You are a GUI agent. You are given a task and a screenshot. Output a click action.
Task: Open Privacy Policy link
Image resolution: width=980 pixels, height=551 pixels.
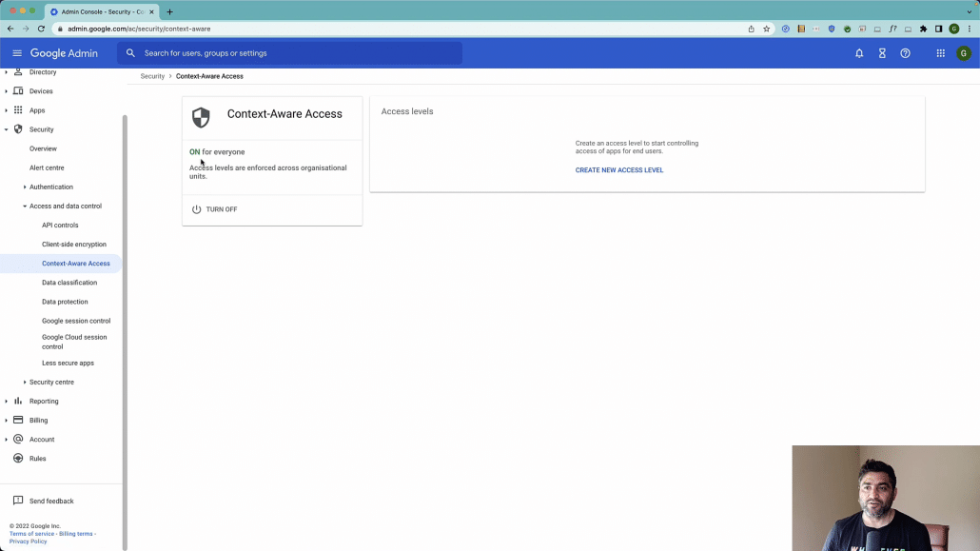(29, 541)
